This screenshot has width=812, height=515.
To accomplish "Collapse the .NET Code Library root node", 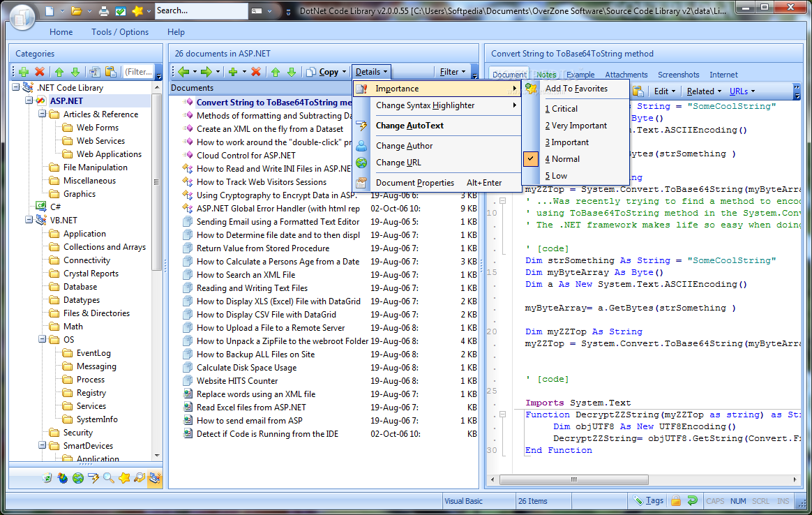I will click(x=16, y=87).
